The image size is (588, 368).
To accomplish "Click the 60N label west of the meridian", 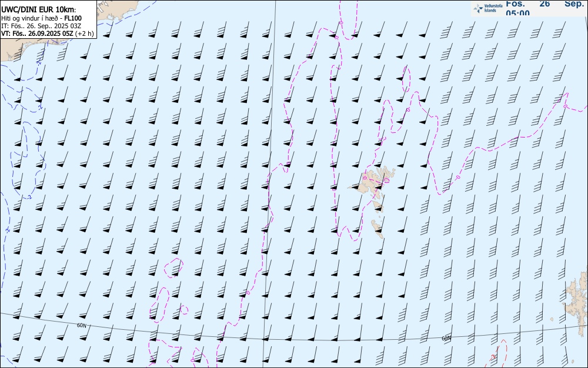I will (x=82, y=326).
